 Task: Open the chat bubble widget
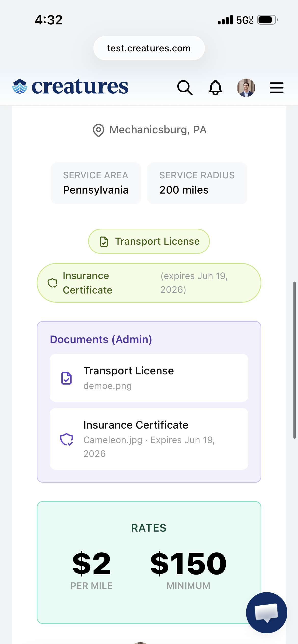coord(266,612)
